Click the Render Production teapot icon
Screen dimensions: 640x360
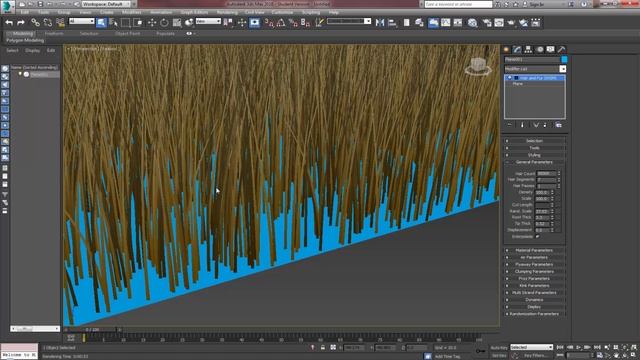511,23
